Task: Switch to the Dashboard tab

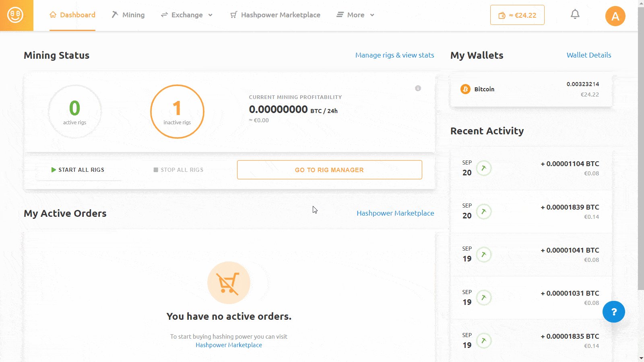Action: (72, 14)
